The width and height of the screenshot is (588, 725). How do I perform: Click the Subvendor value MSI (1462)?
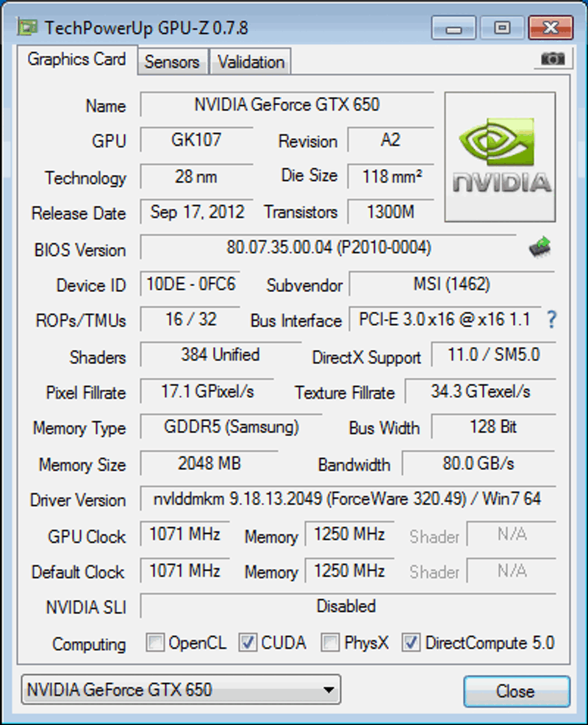[x=451, y=283]
